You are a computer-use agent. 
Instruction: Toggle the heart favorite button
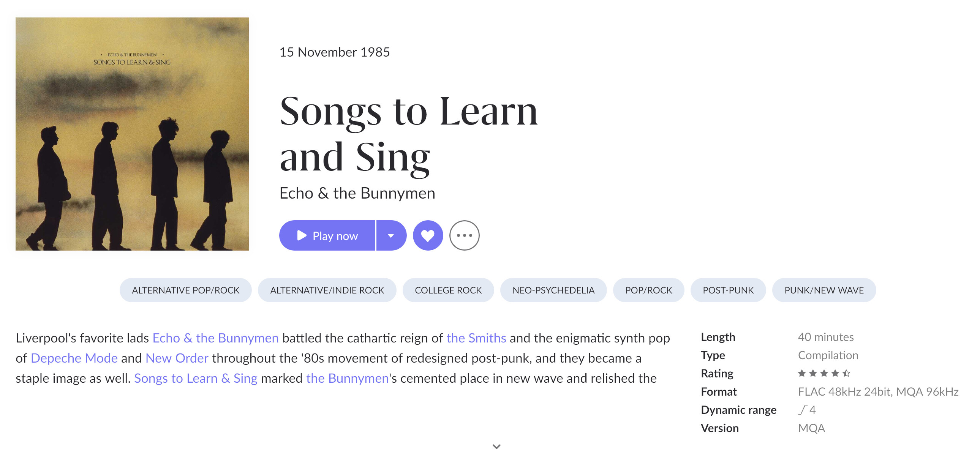coord(428,235)
